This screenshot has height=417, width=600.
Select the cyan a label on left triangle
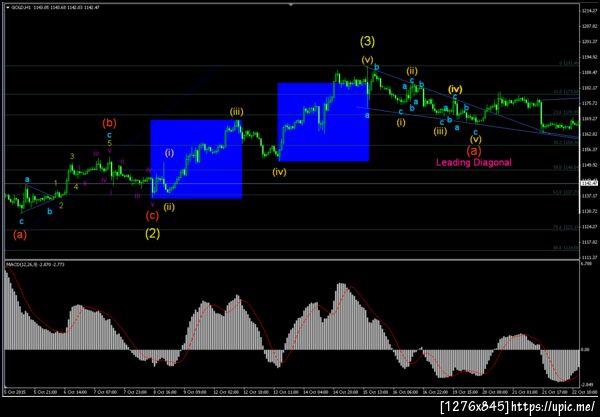point(27,179)
